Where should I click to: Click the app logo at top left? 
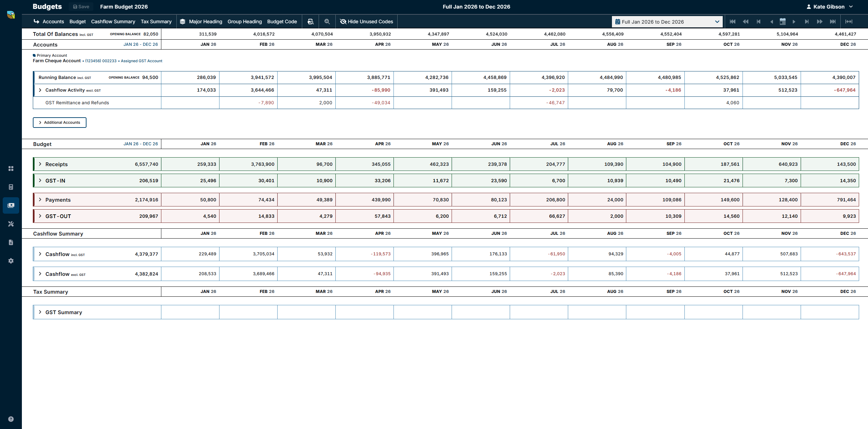point(11,15)
